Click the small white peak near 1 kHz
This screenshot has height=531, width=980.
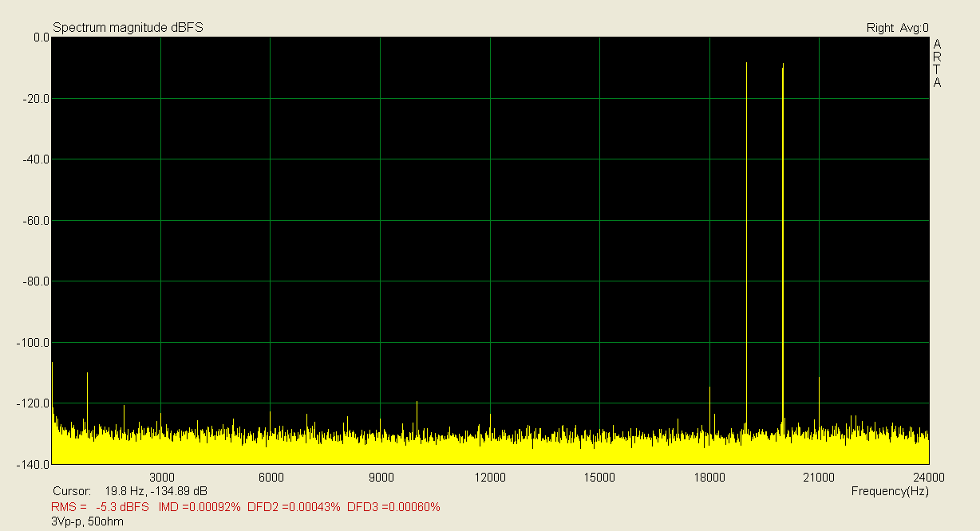point(87,400)
